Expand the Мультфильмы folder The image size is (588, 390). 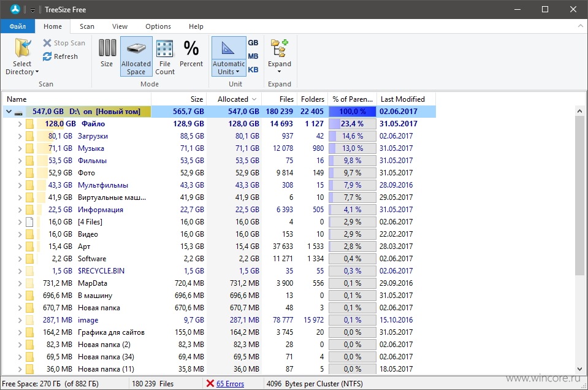20,185
